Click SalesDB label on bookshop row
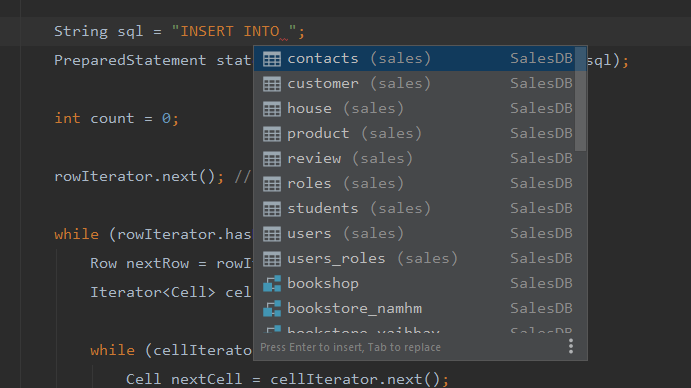 [x=541, y=284]
